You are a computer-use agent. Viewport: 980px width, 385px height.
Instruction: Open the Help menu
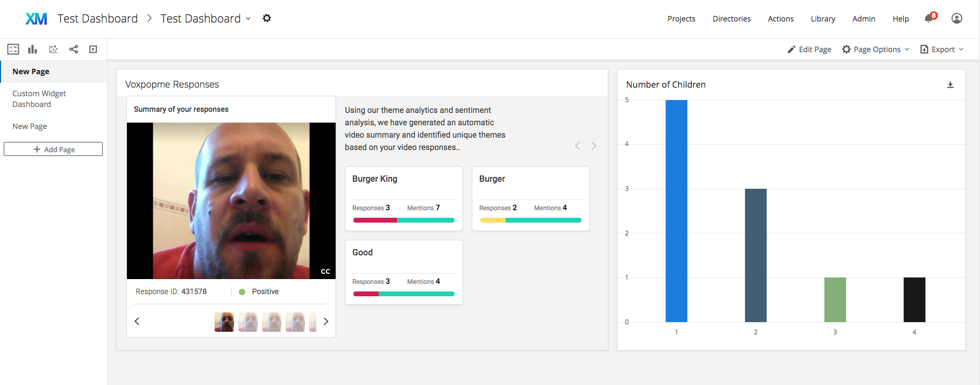tap(900, 19)
